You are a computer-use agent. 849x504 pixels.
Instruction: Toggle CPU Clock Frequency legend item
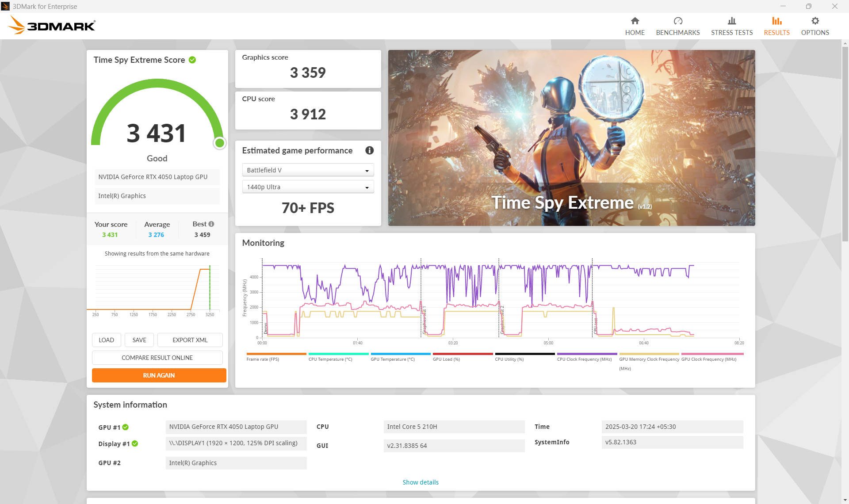[586, 354]
